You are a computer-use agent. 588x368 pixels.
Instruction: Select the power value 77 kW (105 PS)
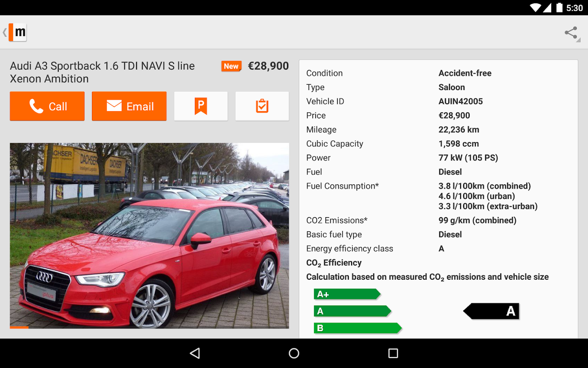(x=468, y=158)
